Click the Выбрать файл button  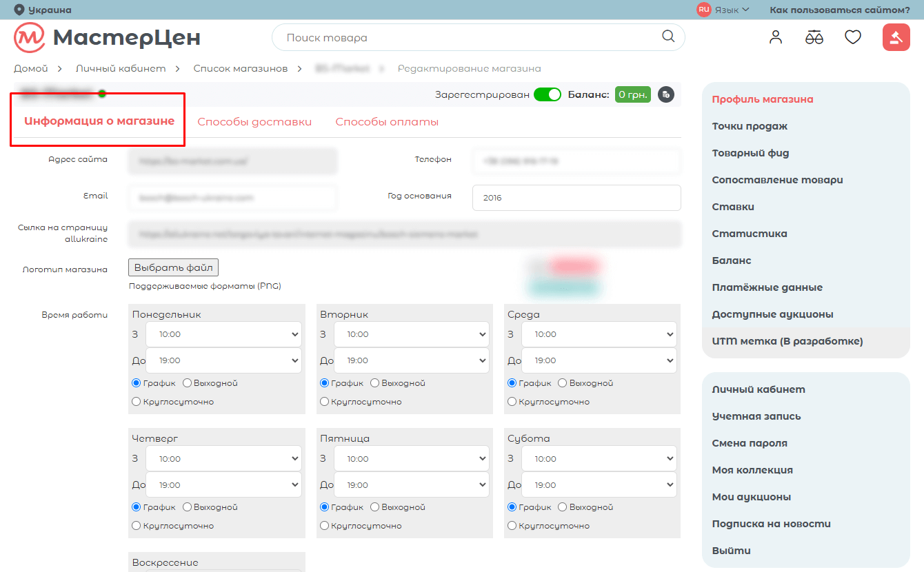click(173, 267)
